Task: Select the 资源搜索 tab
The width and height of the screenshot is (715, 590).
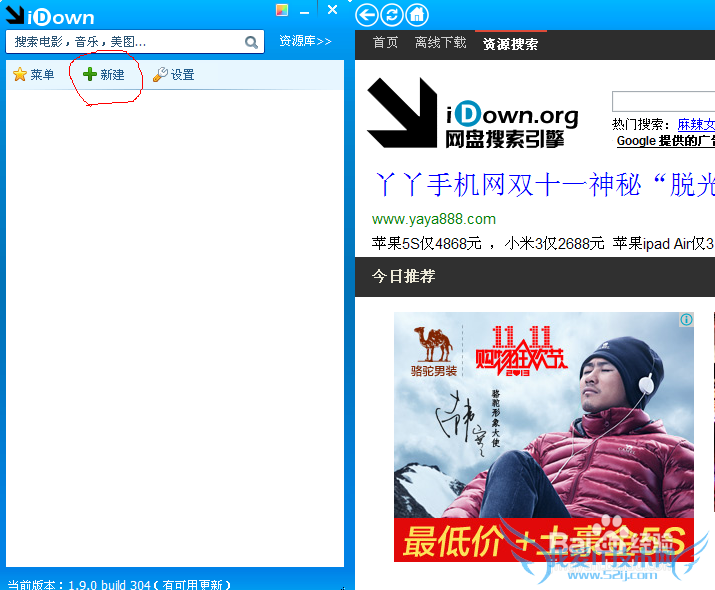Action: (x=510, y=44)
